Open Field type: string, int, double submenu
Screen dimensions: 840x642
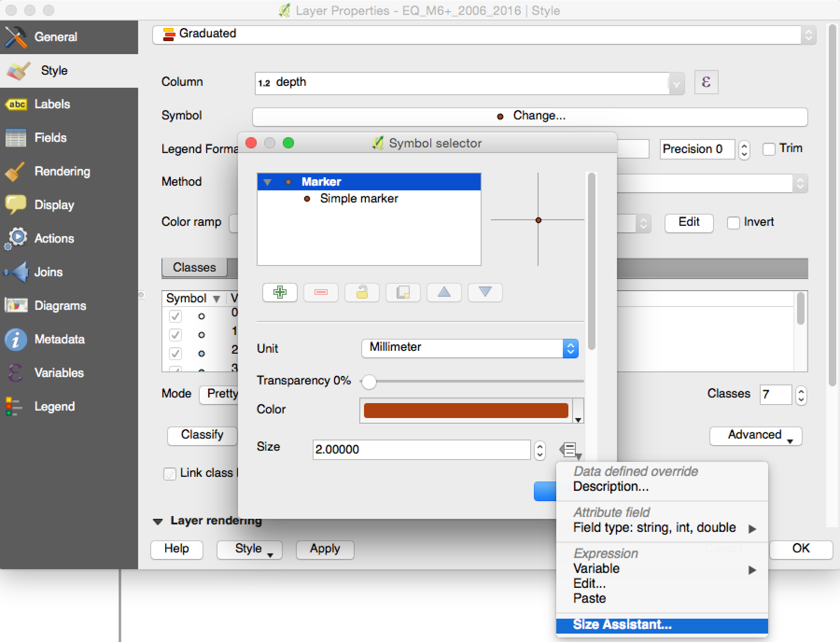coord(662,528)
